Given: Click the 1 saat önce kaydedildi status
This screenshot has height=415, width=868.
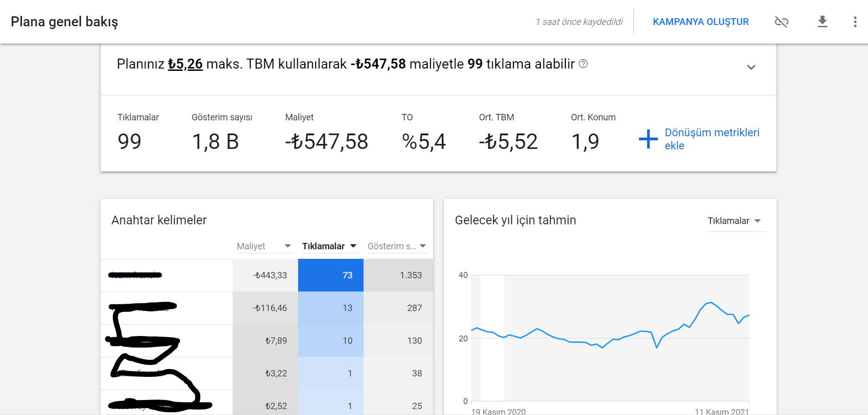Looking at the screenshot, I should click(x=579, y=22).
